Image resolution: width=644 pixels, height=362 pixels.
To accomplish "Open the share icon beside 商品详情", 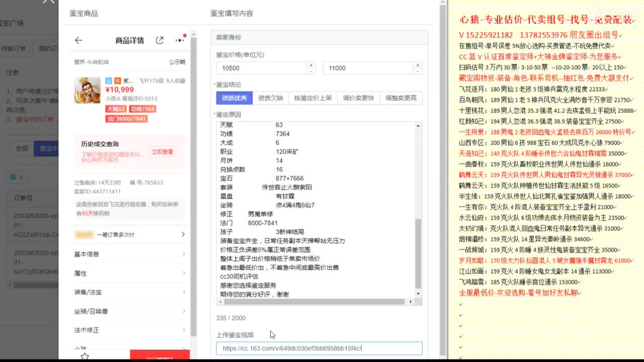I will (159, 40).
